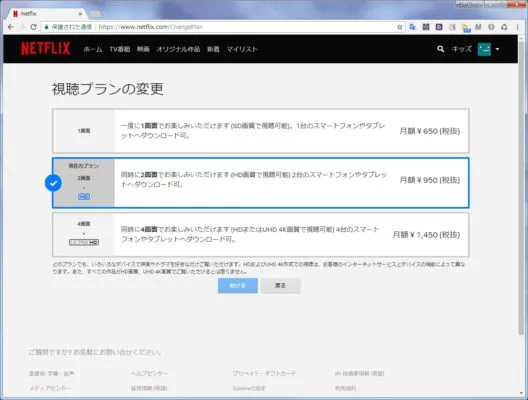Viewport: 528px width, 400px height.
Task: Close the Netflix browser tab
Action: pos(80,14)
